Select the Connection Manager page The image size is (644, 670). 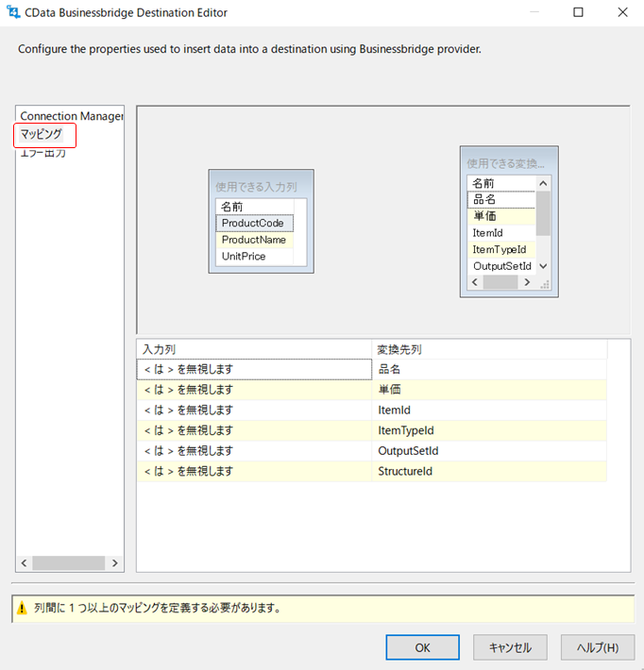72,116
